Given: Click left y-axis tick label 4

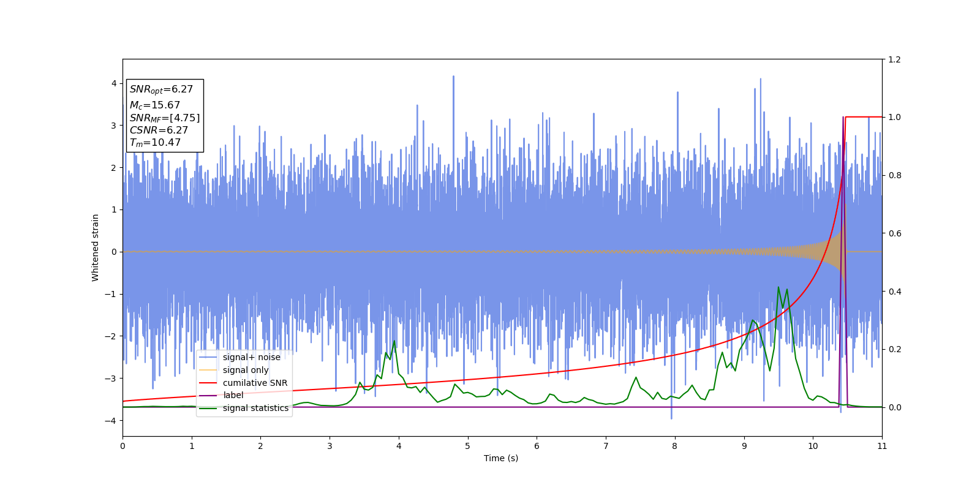Looking at the screenshot, I should tap(114, 83).
